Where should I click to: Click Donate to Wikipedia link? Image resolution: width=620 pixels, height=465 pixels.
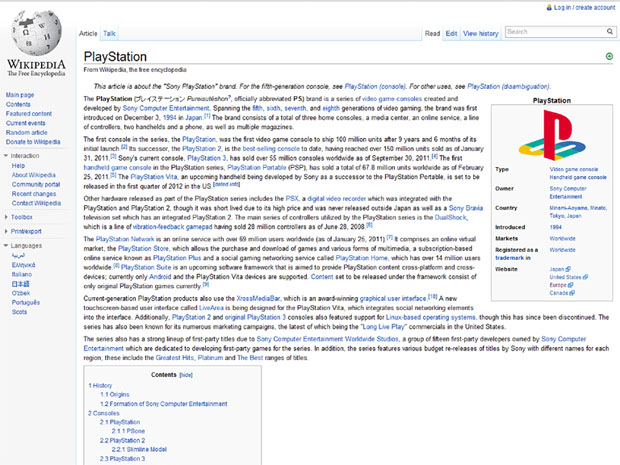tap(33, 142)
